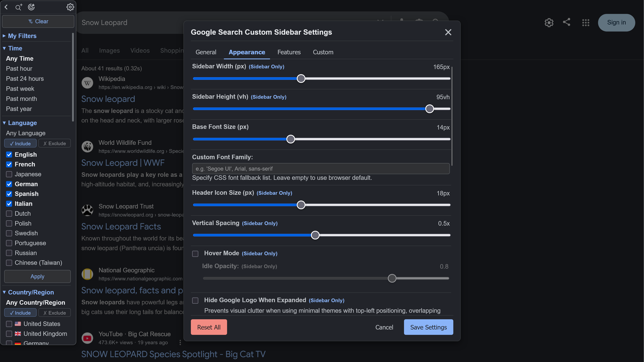Check the Russian language checkbox
The image size is (644, 362).
point(9,253)
